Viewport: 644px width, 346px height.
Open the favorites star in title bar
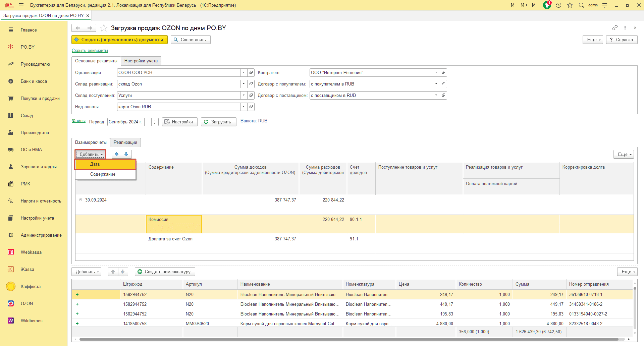pos(570,5)
